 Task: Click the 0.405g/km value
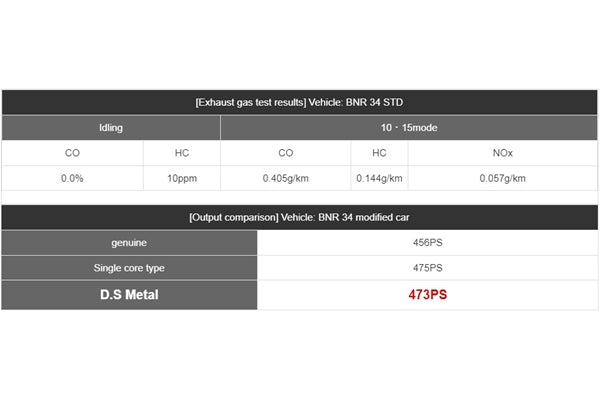click(x=285, y=178)
